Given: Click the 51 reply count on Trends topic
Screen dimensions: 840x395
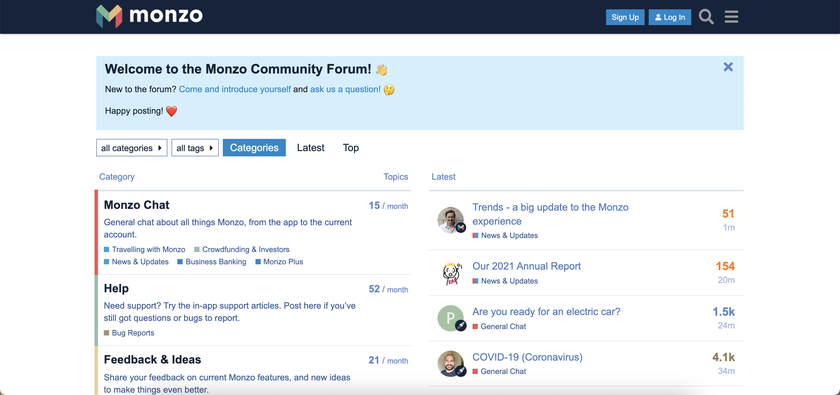Looking at the screenshot, I should (728, 214).
